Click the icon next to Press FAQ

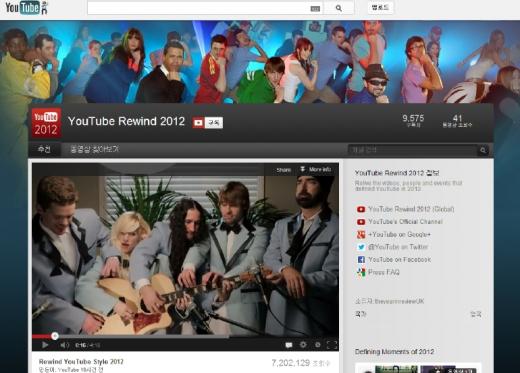point(361,272)
